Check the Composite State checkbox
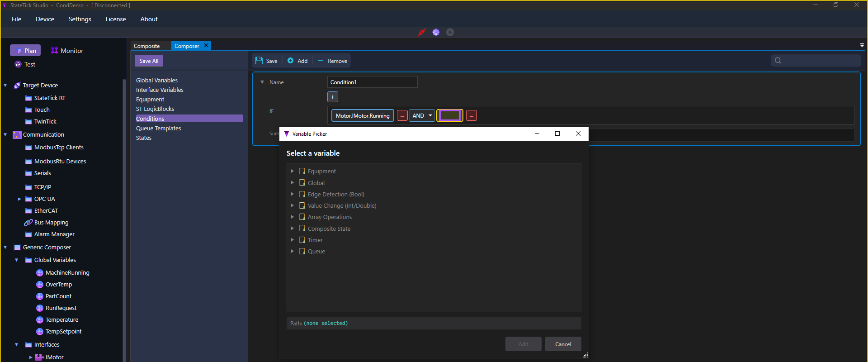 tap(302, 229)
